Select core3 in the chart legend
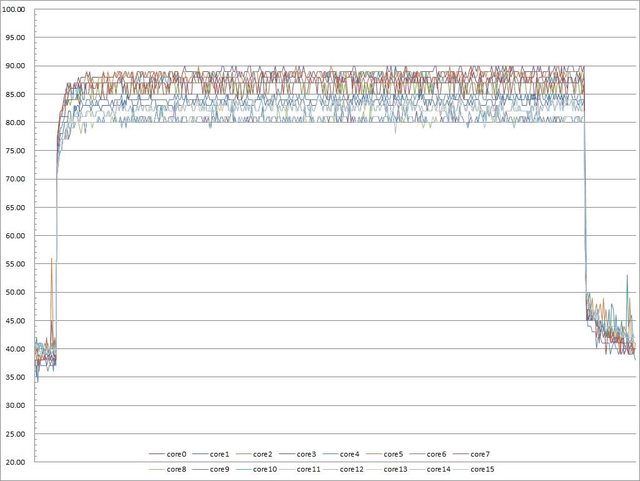Image resolution: width=640 pixels, height=481 pixels. 307,454
